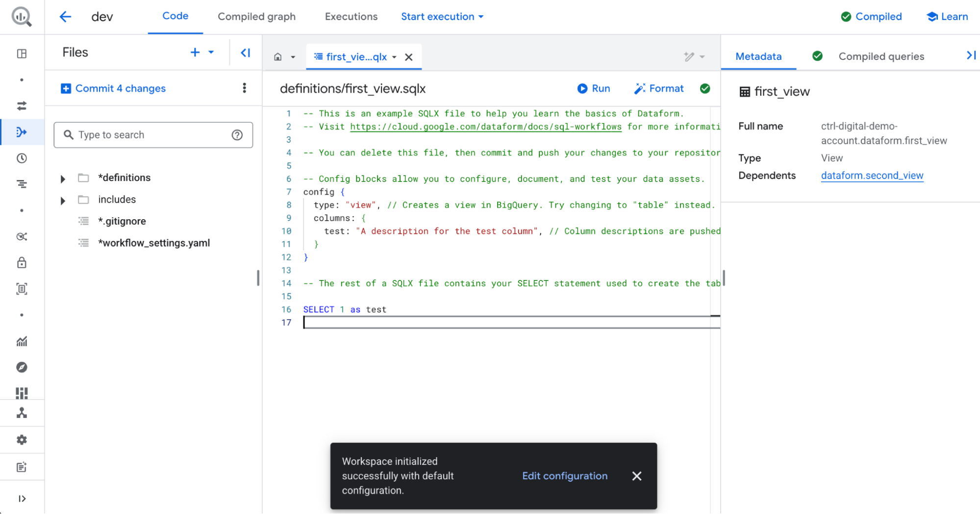Format the SQLX code

click(659, 88)
